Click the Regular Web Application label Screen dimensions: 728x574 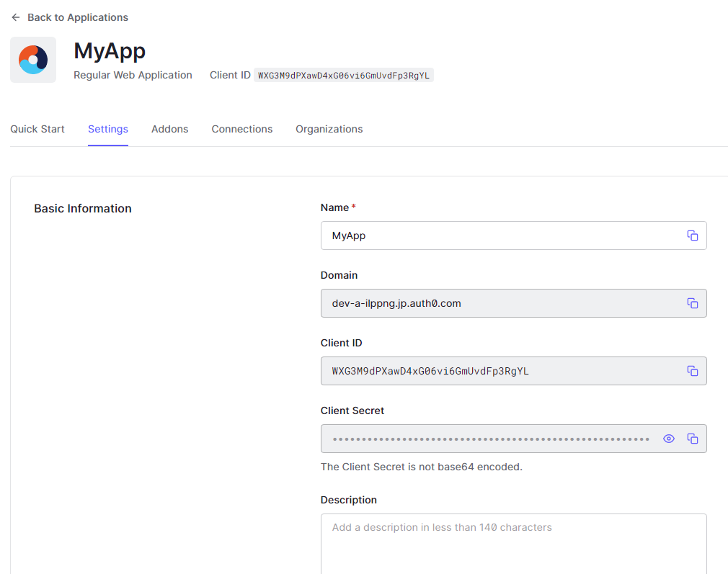[133, 75]
